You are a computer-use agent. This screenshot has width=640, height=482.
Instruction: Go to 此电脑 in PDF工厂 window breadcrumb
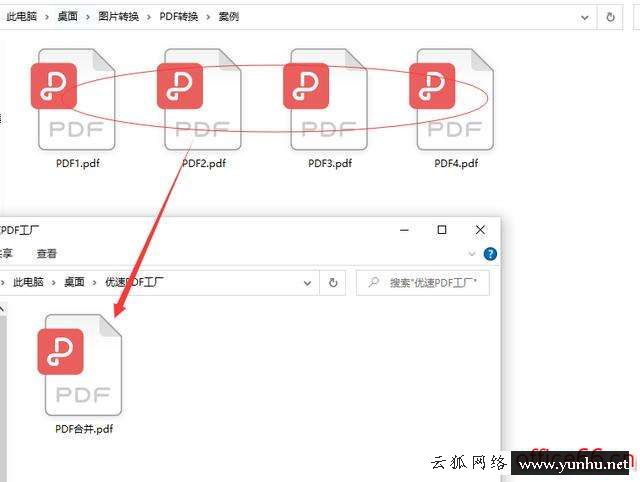pos(28,282)
